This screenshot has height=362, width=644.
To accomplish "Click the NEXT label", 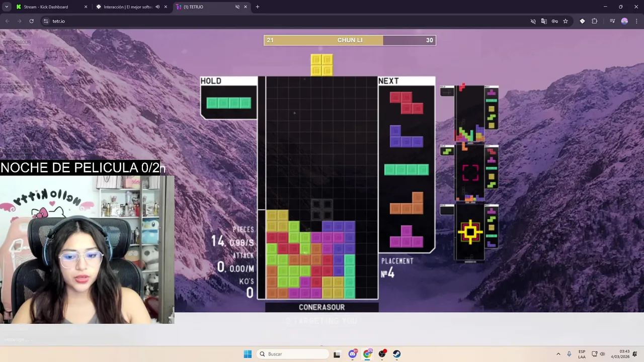I will (x=388, y=81).
